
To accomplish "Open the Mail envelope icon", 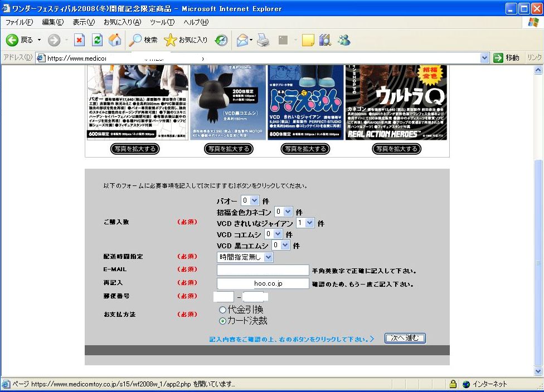I will (242, 41).
